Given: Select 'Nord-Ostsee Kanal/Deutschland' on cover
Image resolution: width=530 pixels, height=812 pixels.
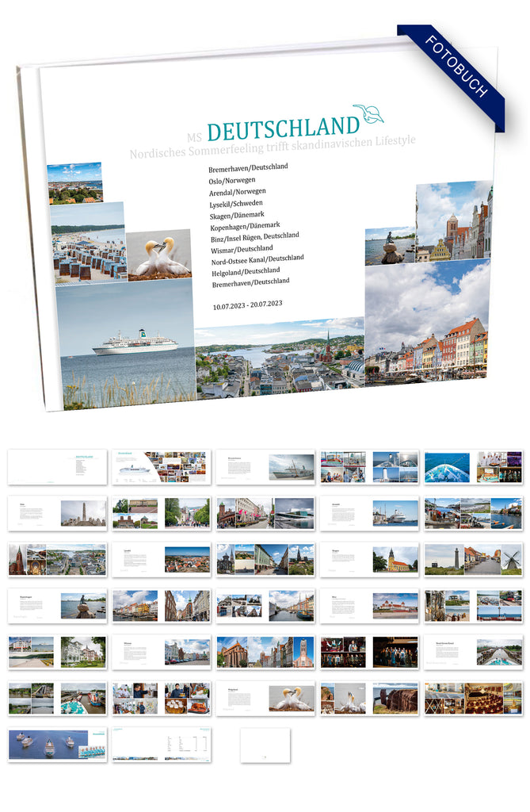Looking at the screenshot, I should [x=257, y=259].
